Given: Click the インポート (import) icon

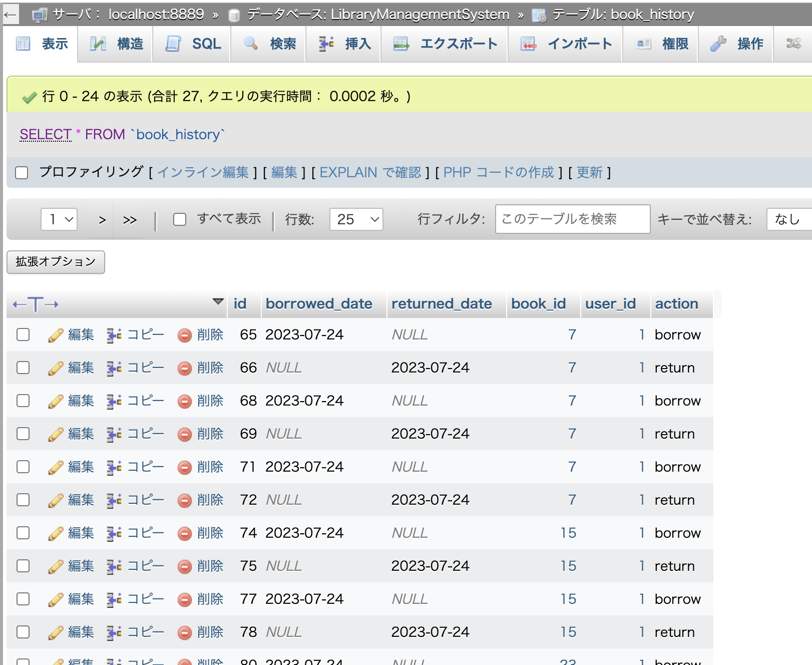Looking at the screenshot, I should tap(528, 44).
